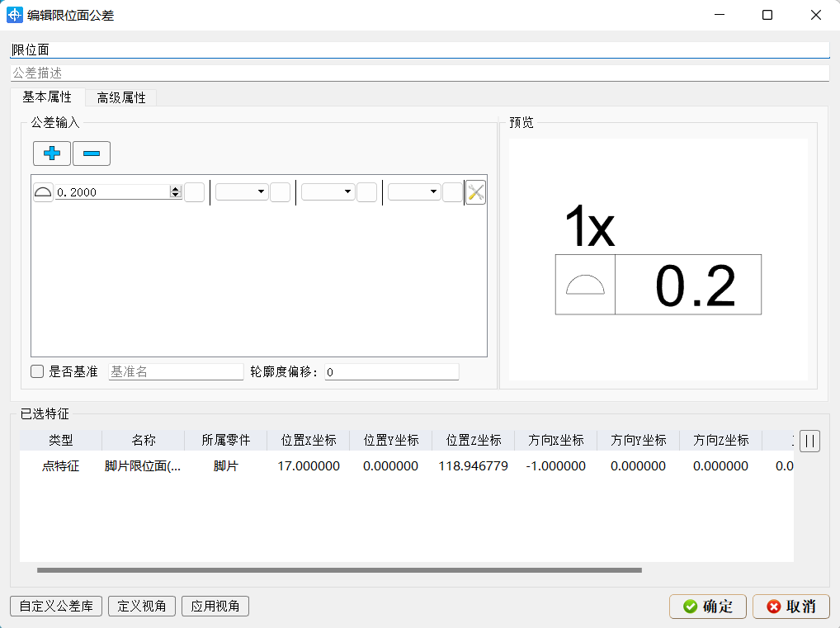Switch to the 高级属性 tab

(x=120, y=97)
